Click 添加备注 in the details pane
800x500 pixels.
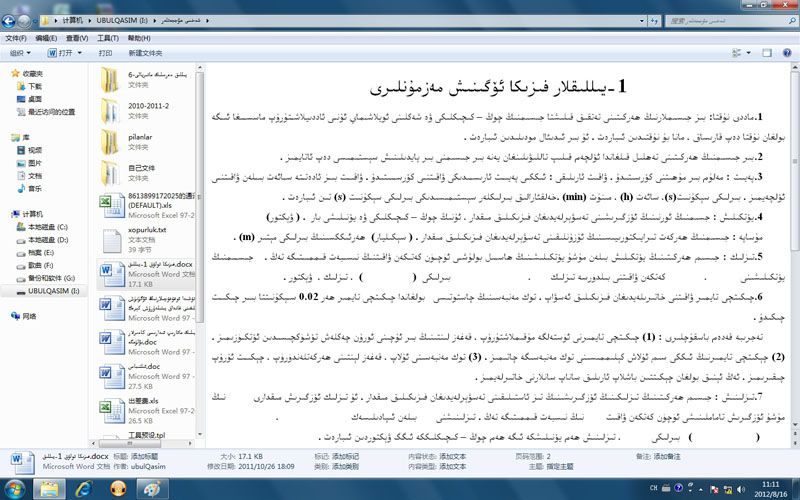tap(667, 456)
